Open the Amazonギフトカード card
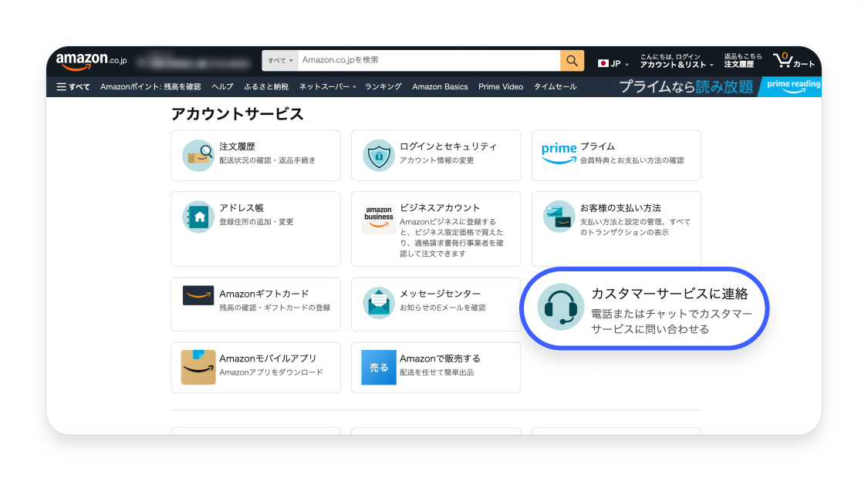868x481 pixels. tap(255, 304)
